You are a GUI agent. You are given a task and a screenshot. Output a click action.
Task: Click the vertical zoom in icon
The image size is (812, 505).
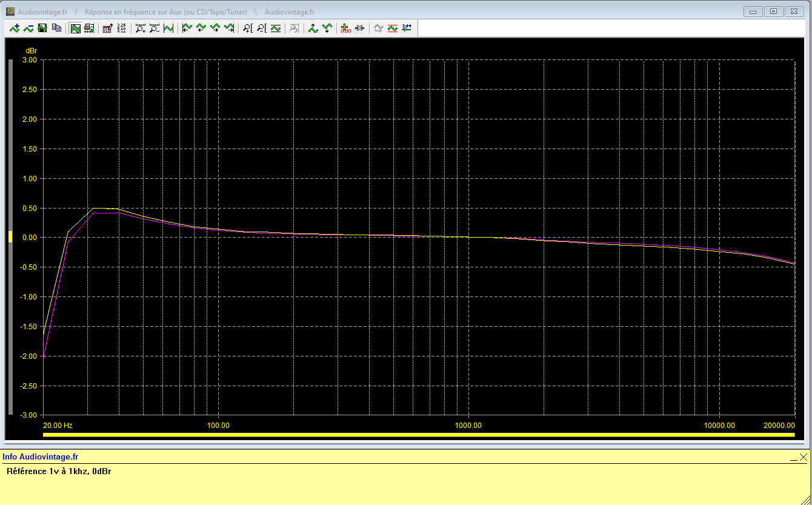click(247, 28)
